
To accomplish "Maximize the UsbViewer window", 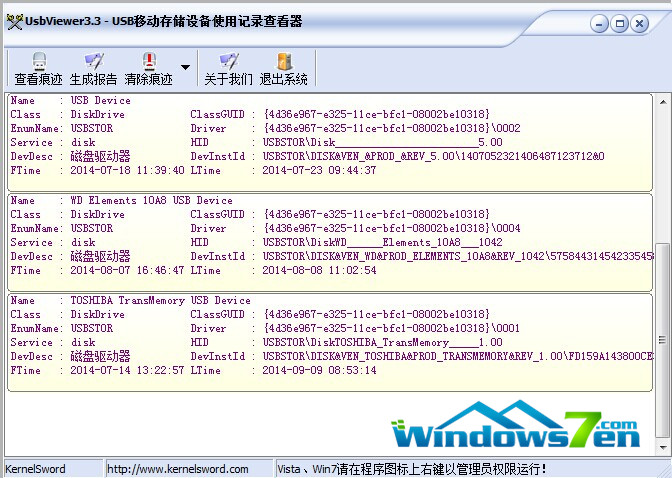I will point(619,24).
